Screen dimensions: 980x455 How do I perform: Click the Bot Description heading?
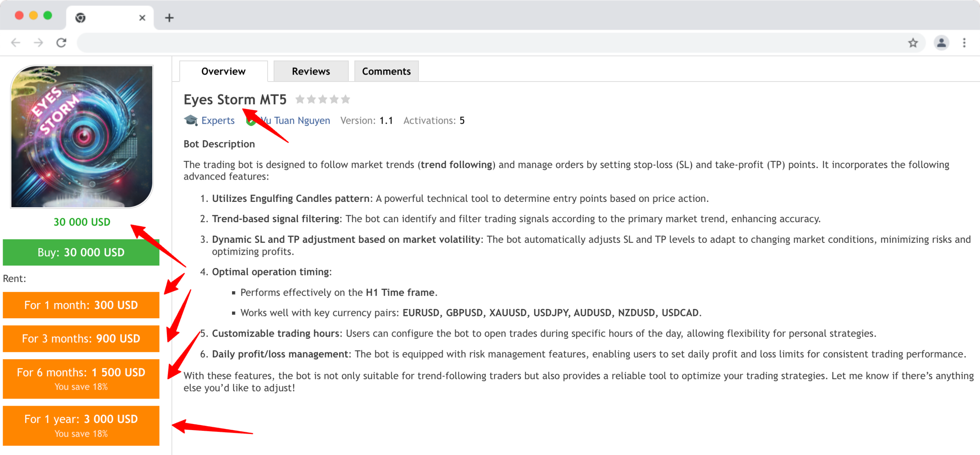(x=219, y=144)
